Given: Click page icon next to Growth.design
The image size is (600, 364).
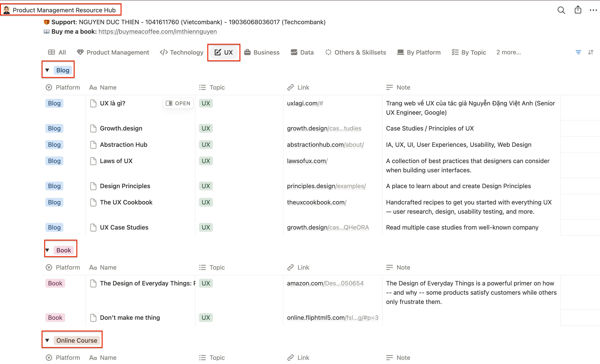Looking at the screenshot, I should (x=93, y=128).
